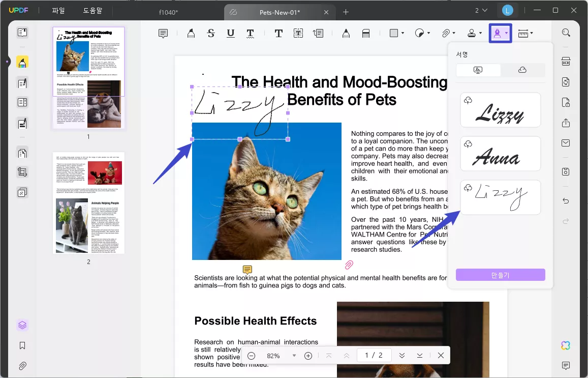Select the Pets-New-01* tab
588x378 pixels.
(x=280, y=12)
